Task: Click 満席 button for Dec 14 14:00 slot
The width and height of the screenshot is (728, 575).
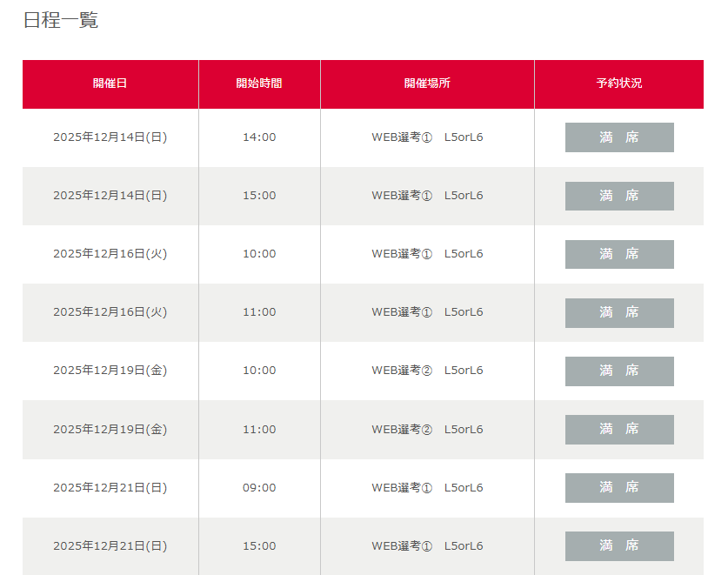Action: click(x=618, y=137)
